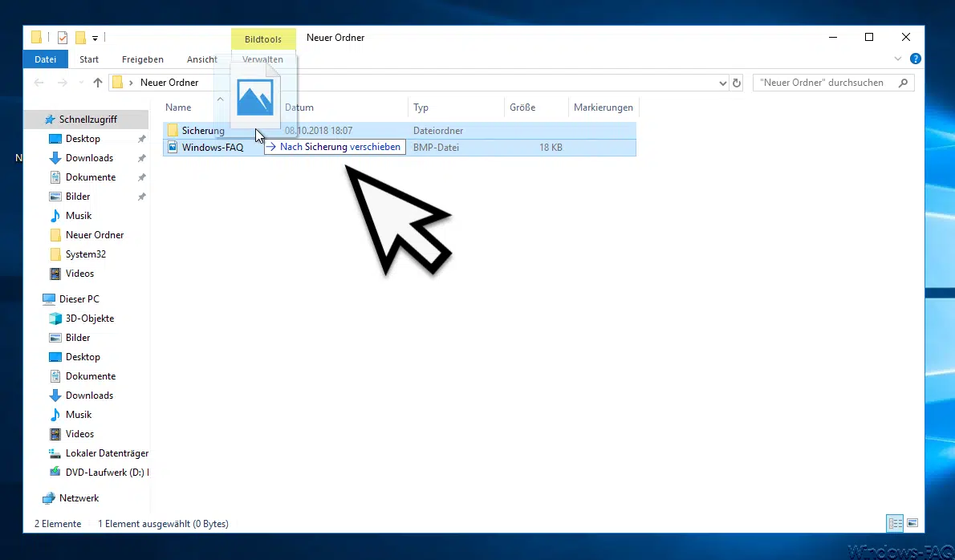Open the quick access toolbar customize dropdown
Screen dimensions: 955x560
[x=95, y=38]
